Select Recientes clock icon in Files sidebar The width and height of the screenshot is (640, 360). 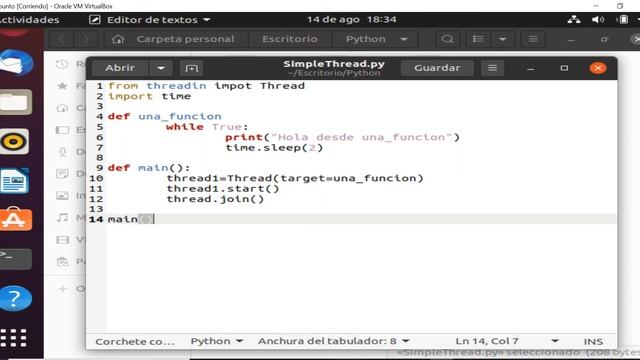(x=62, y=64)
